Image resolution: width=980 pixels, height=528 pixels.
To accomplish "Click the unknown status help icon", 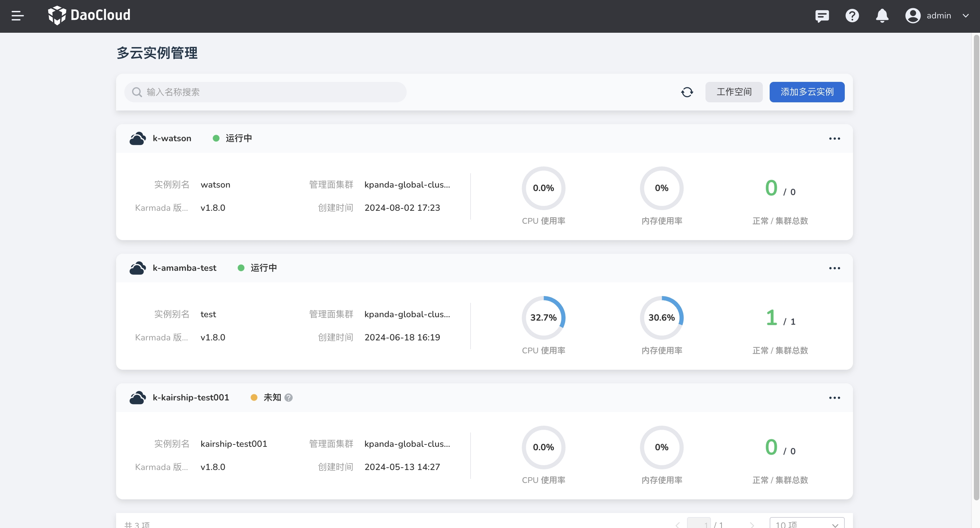I will coord(289,398).
